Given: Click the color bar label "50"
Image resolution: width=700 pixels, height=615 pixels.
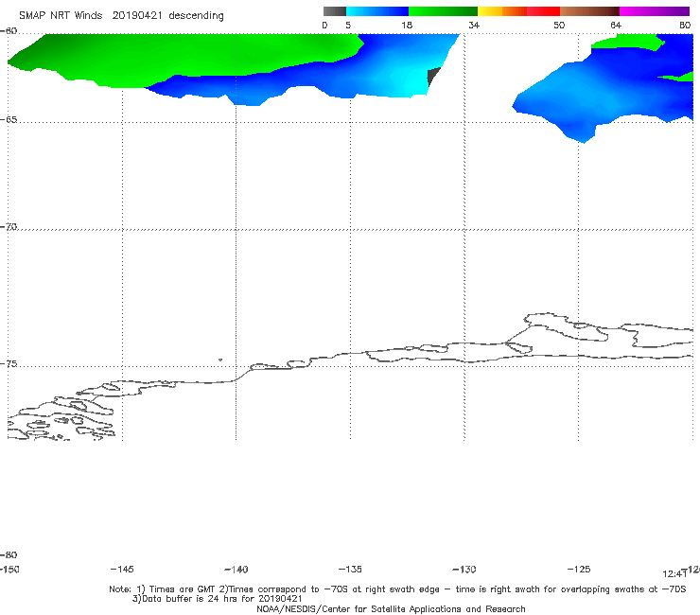Looking at the screenshot, I should click(559, 25).
